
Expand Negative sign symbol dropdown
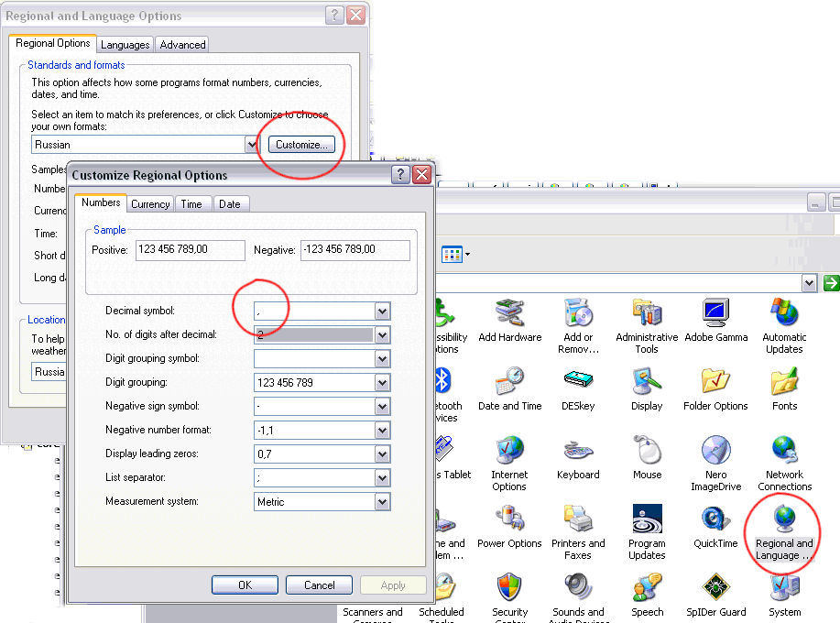click(x=382, y=407)
